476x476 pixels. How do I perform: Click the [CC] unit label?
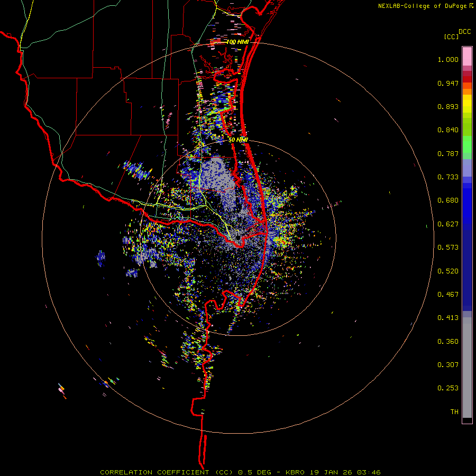[x=451, y=36]
